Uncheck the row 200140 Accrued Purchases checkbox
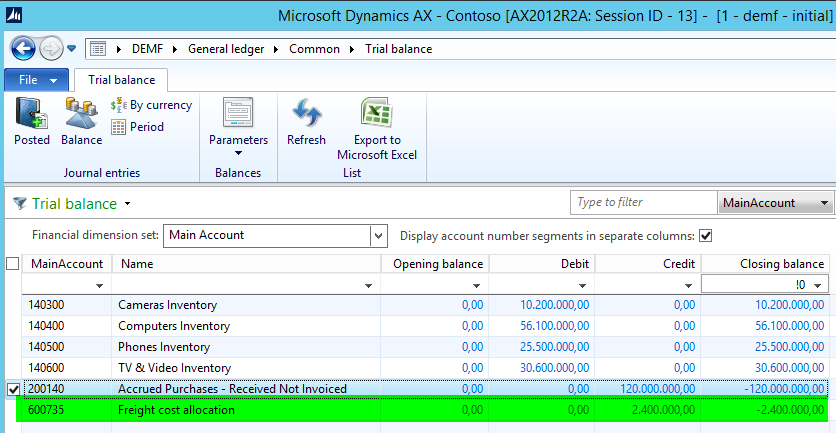836x433 pixels. click(12, 389)
